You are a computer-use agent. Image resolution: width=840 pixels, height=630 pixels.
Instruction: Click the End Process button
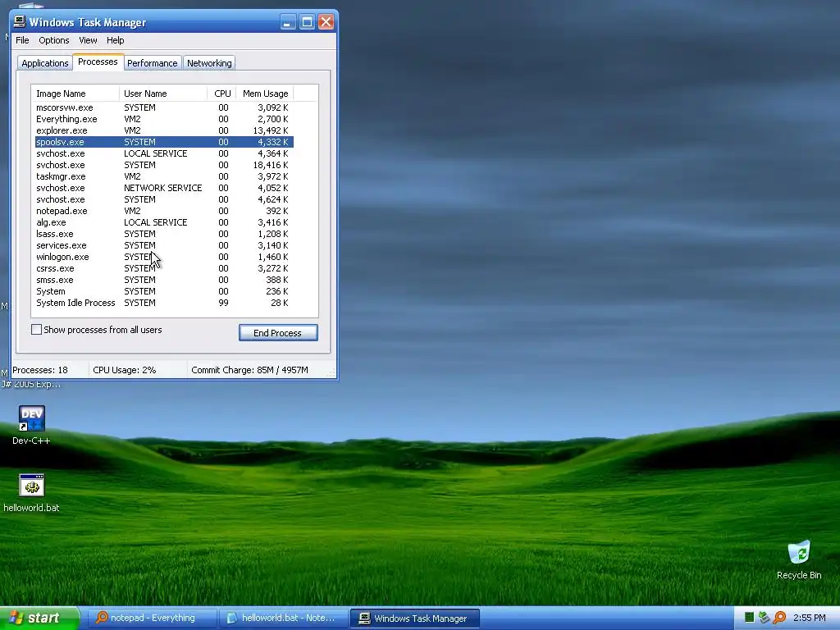pos(278,333)
